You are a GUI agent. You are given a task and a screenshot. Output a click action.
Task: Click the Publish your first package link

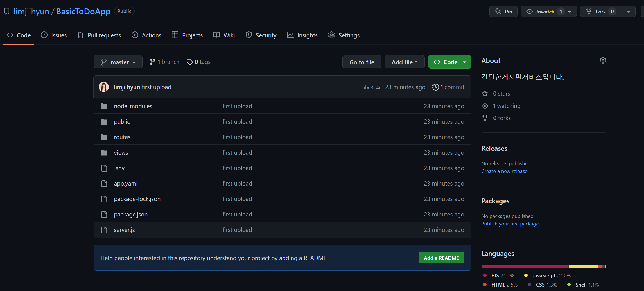[510, 224]
